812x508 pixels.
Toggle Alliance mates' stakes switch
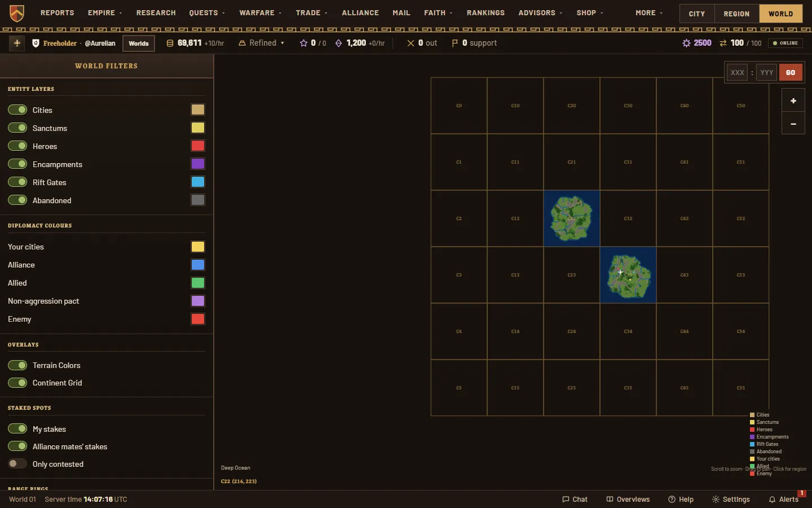[x=17, y=446]
